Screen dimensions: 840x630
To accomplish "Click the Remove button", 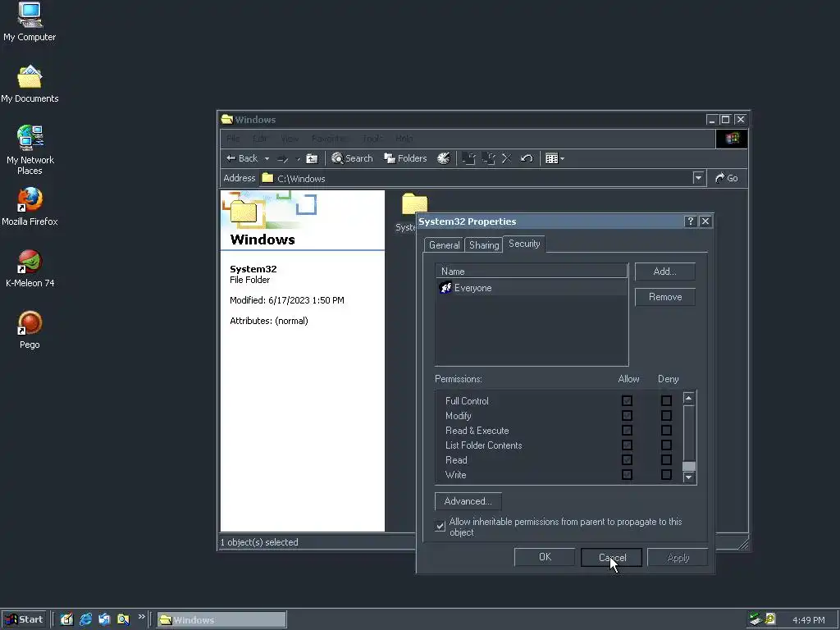I will click(x=664, y=297).
